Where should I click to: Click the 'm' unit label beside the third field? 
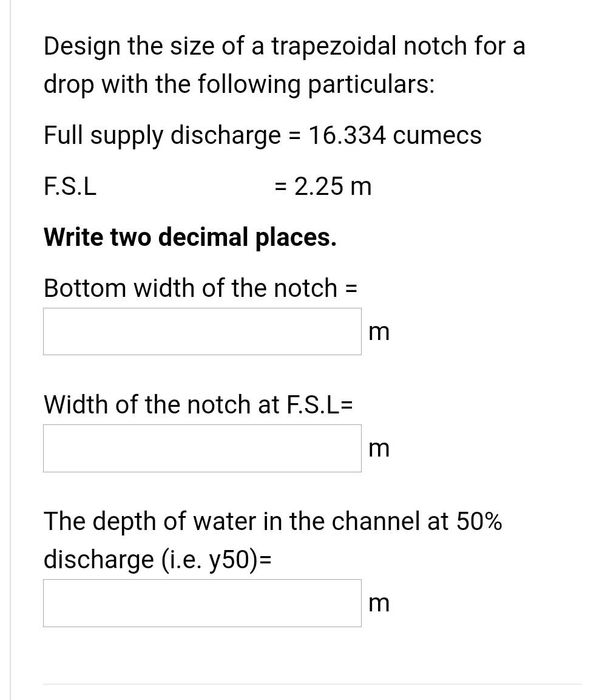[x=378, y=602]
